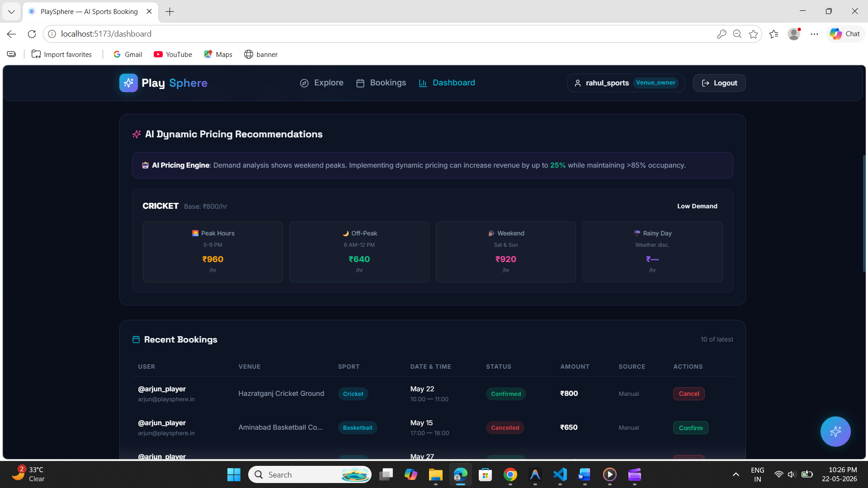Open the weather widget showing 33°C
The width and height of the screenshot is (868, 488).
click(x=28, y=474)
